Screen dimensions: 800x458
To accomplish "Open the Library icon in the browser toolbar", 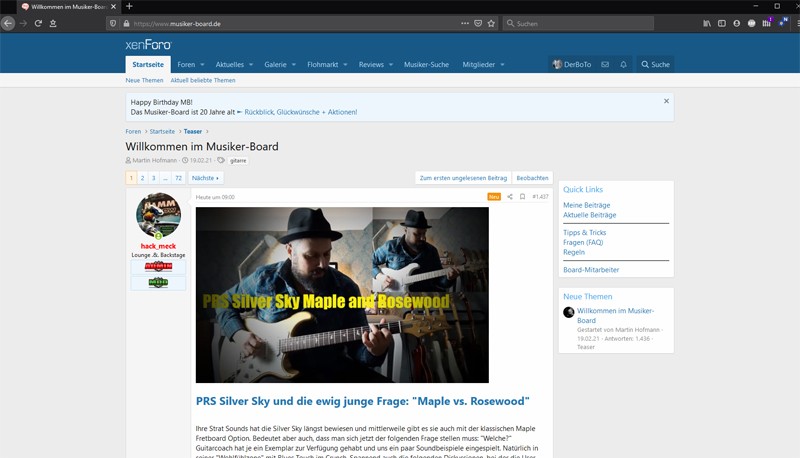I will (707, 23).
